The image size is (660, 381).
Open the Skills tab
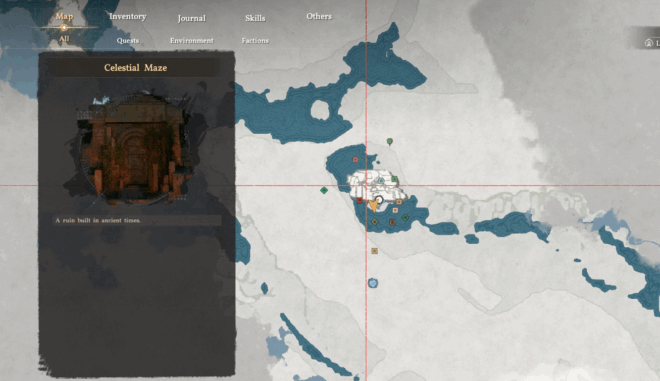point(255,18)
